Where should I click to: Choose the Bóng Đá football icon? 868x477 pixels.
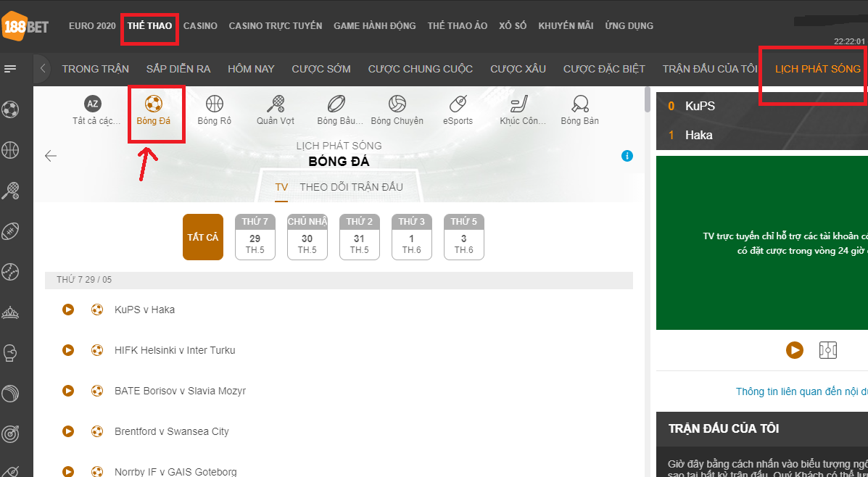click(153, 104)
